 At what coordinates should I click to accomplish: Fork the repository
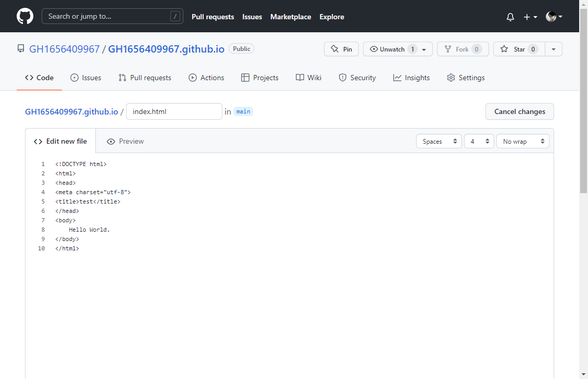(x=462, y=49)
